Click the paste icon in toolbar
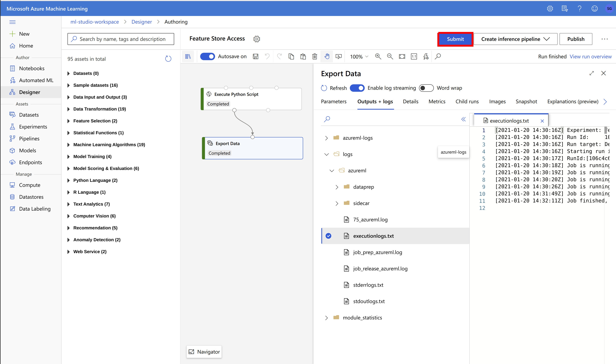The width and height of the screenshot is (616, 364). point(303,56)
